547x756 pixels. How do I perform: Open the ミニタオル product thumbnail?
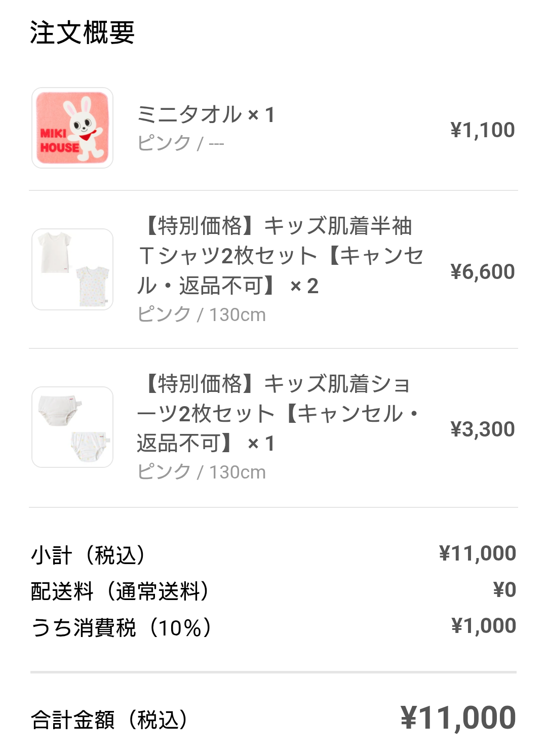tap(72, 128)
